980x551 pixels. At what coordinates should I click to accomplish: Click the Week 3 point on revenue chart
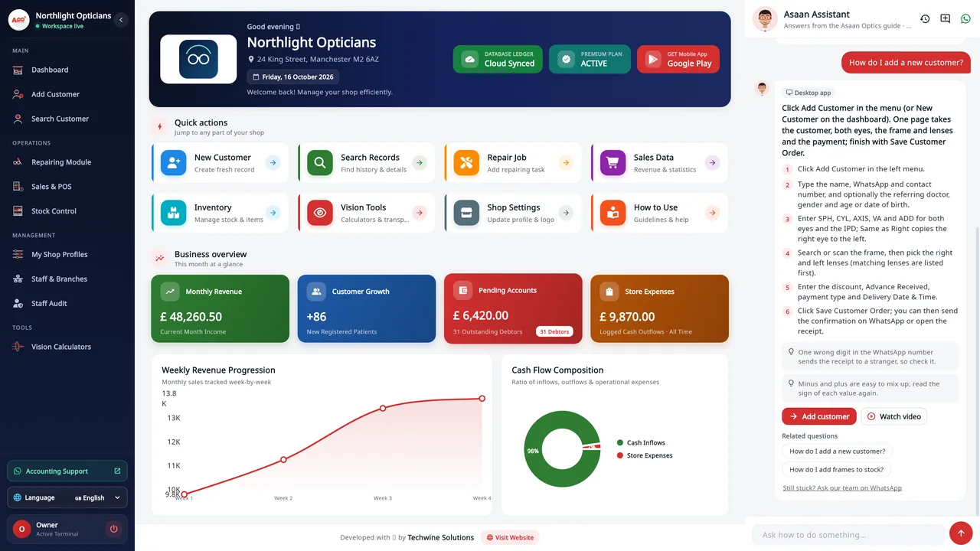coord(383,408)
